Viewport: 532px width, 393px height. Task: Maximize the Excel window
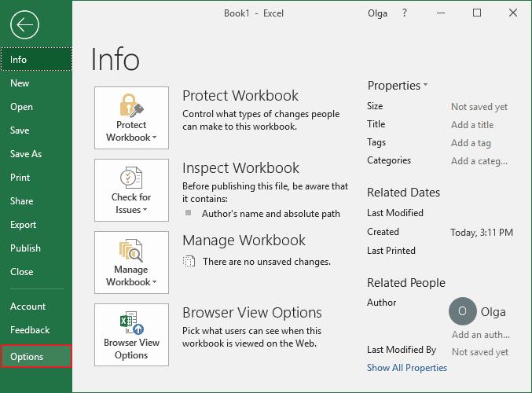pyautogui.click(x=477, y=13)
